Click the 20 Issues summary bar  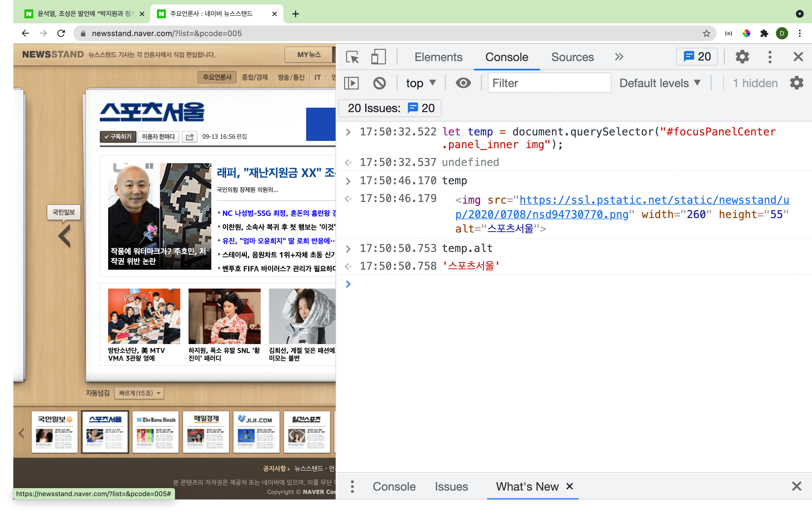[390, 108]
